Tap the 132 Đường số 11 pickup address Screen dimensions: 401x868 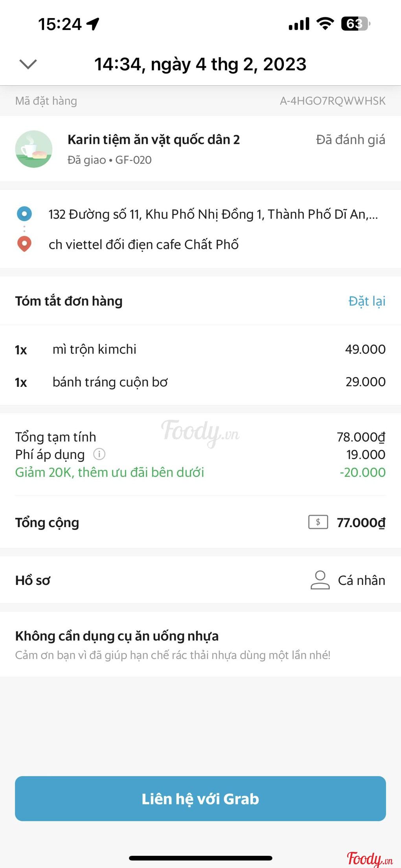[213, 214]
